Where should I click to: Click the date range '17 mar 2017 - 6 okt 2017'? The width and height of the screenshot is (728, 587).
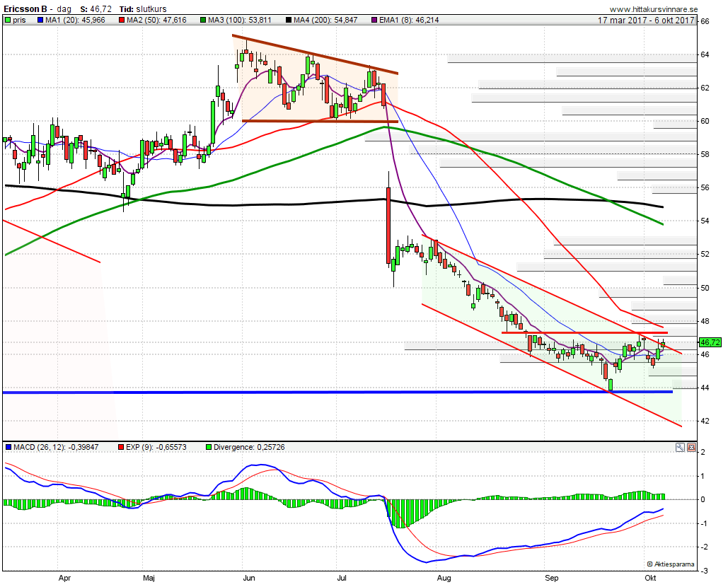(x=646, y=20)
